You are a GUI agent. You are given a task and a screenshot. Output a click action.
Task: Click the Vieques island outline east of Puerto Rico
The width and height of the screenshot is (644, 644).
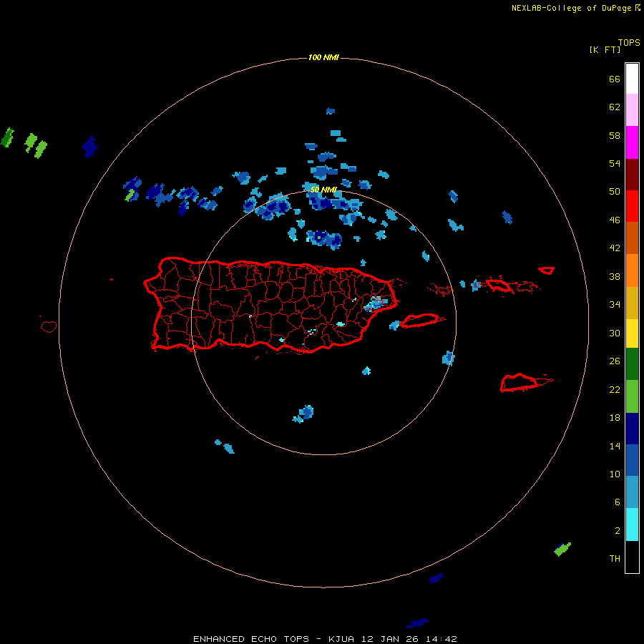421,320
